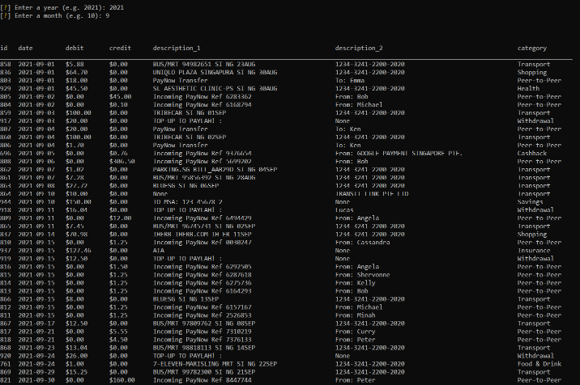Screen dimensions: 580x385
Task: Select 'BLUESG SI NG 13SEP' description
Action: (186, 299)
